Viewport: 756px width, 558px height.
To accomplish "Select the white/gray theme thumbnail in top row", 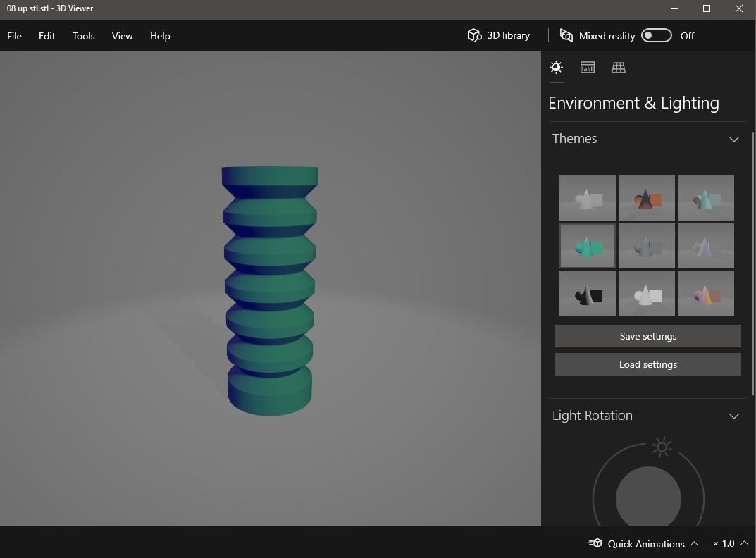I will click(587, 198).
